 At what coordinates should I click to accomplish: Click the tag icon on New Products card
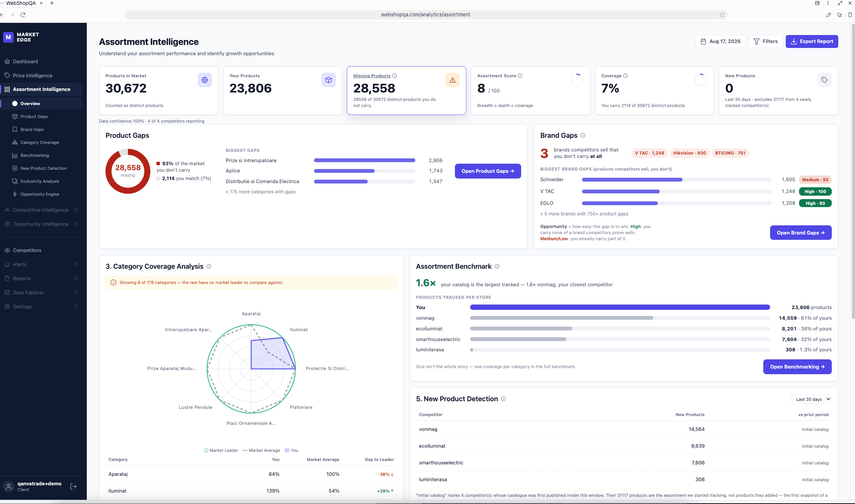tap(825, 80)
